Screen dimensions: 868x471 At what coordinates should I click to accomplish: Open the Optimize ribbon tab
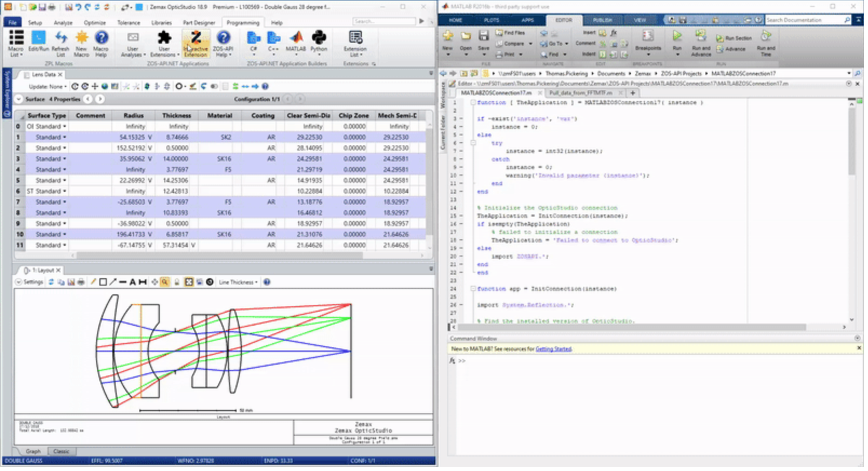pyautogui.click(x=95, y=23)
